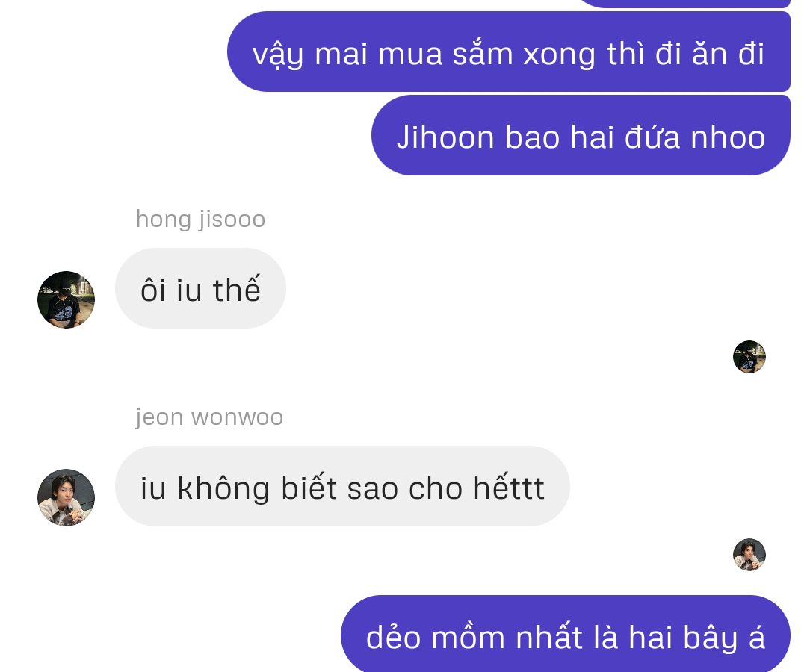Open hong jisooo's profile avatar
The image size is (807, 672).
coord(66,299)
